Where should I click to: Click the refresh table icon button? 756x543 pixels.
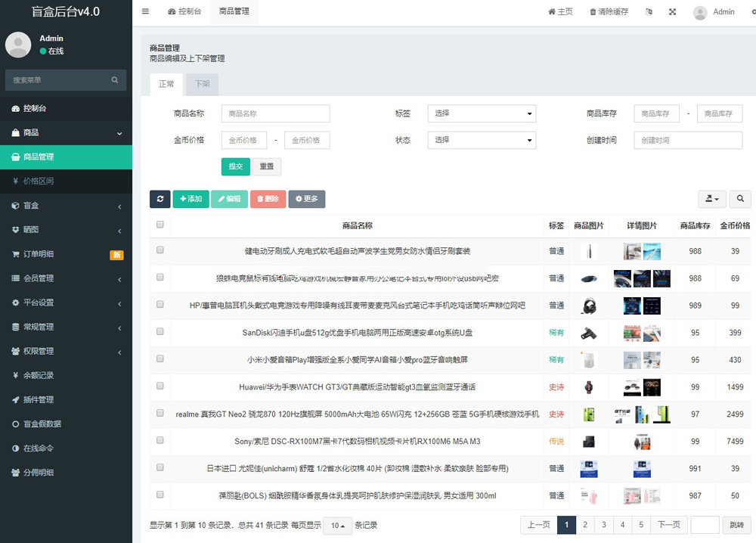(x=160, y=199)
